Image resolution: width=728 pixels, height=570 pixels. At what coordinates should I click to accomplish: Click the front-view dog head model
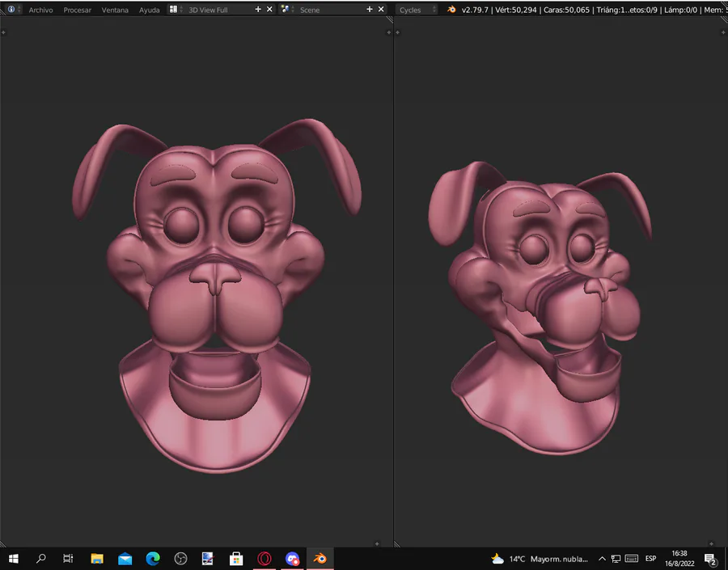(x=215, y=295)
